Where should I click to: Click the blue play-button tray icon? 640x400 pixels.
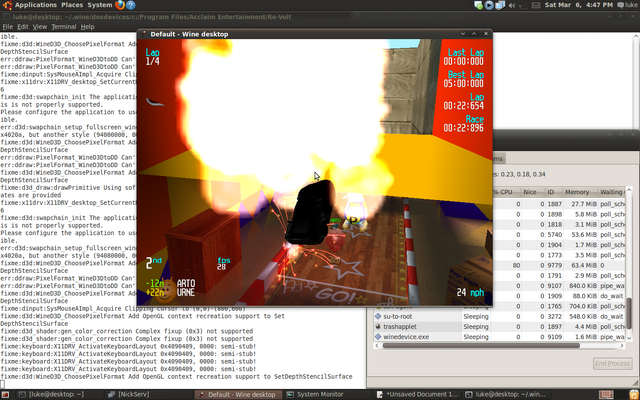click(489, 5)
